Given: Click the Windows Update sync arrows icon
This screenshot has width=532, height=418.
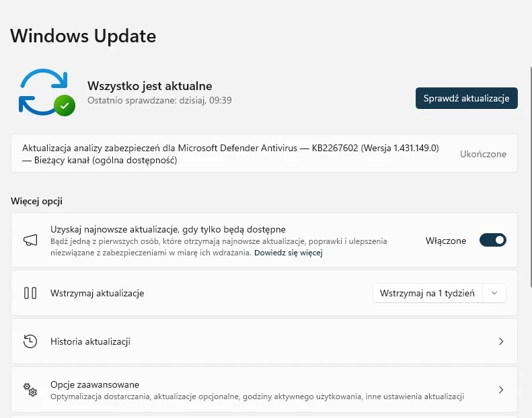Looking at the screenshot, I should pos(44,92).
